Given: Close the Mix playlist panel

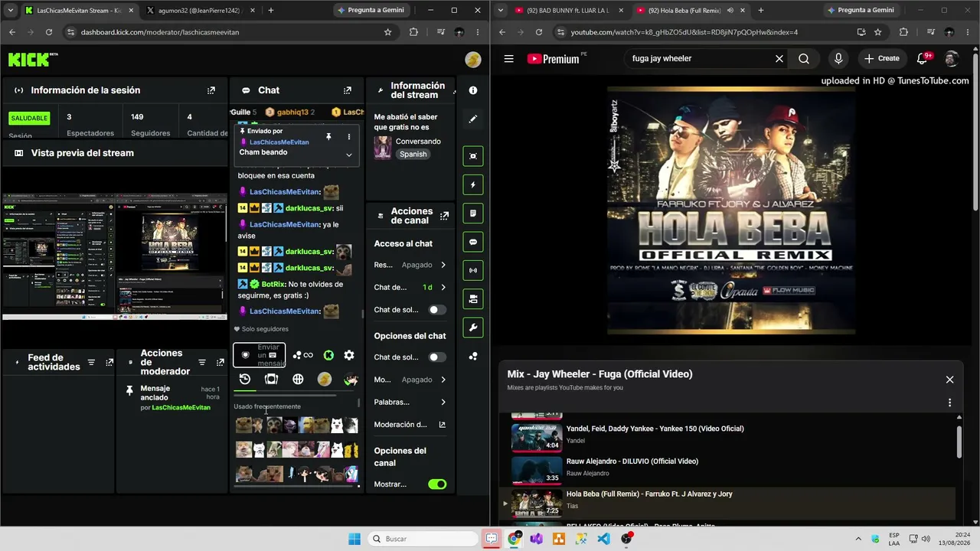Looking at the screenshot, I should click(950, 380).
